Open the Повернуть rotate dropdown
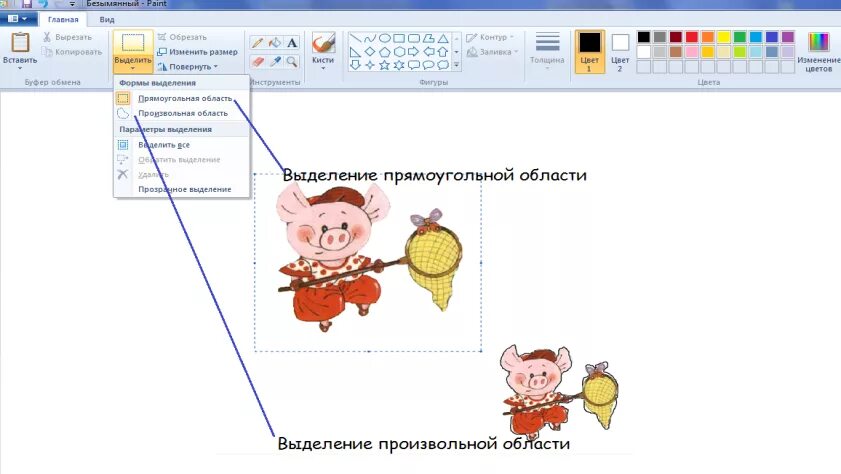 tap(188, 66)
